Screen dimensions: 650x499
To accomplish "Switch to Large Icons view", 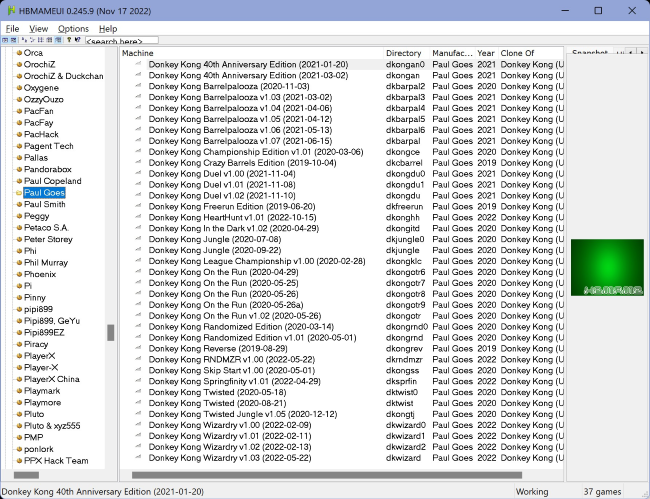I will point(24,40).
